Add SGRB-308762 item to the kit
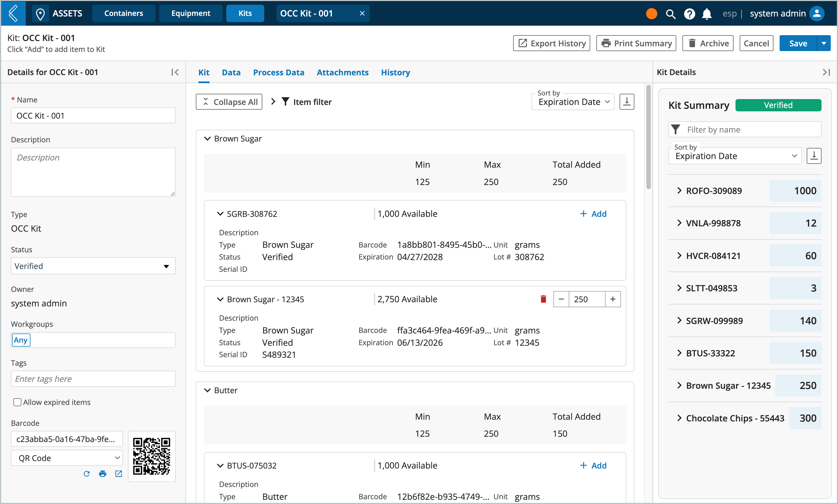Image resolution: width=838 pixels, height=504 pixels. (x=593, y=213)
